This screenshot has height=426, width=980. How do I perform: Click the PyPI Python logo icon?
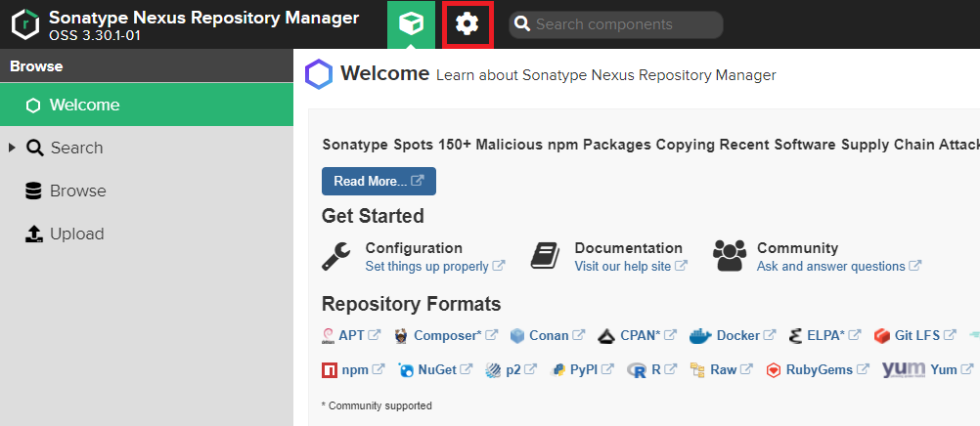558,370
